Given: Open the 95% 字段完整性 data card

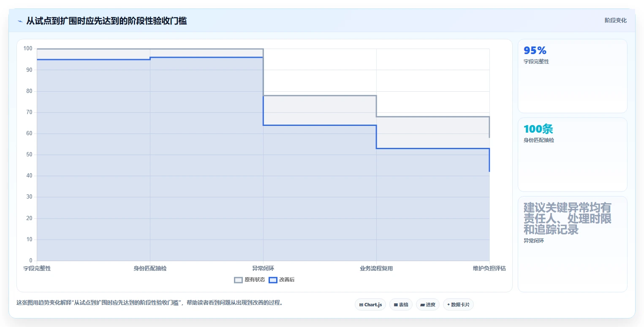Looking at the screenshot, I should [x=572, y=76].
